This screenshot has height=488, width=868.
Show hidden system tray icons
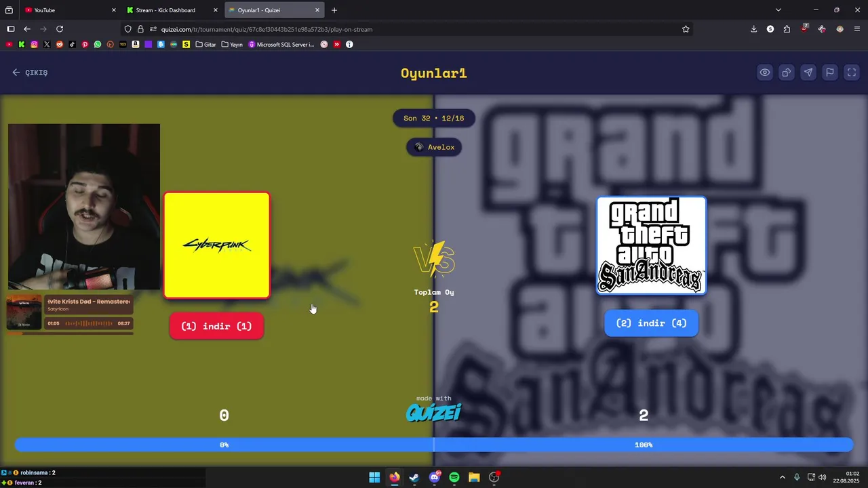pos(782,477)
